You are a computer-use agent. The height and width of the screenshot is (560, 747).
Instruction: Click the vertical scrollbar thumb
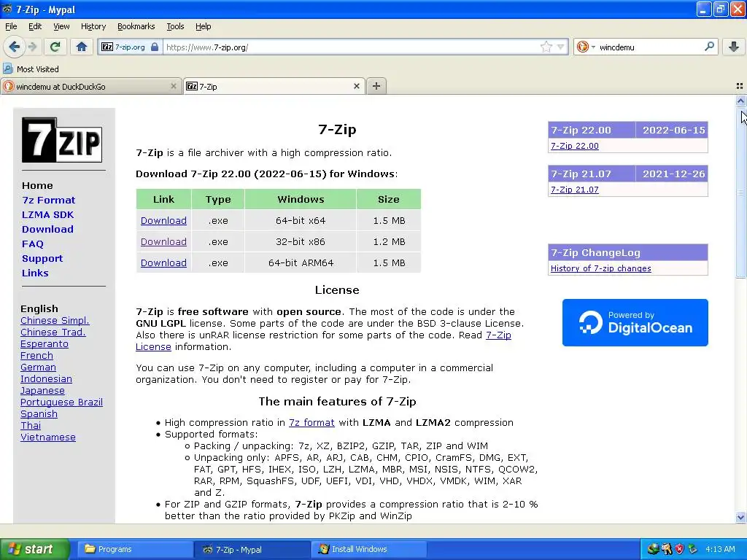(x=740, y=192)
